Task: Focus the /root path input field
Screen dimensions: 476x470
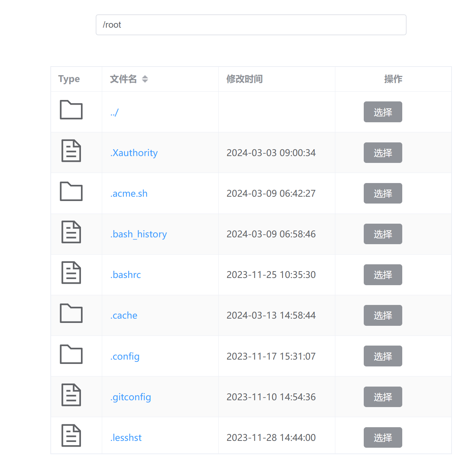Action: tap(251, 25)
